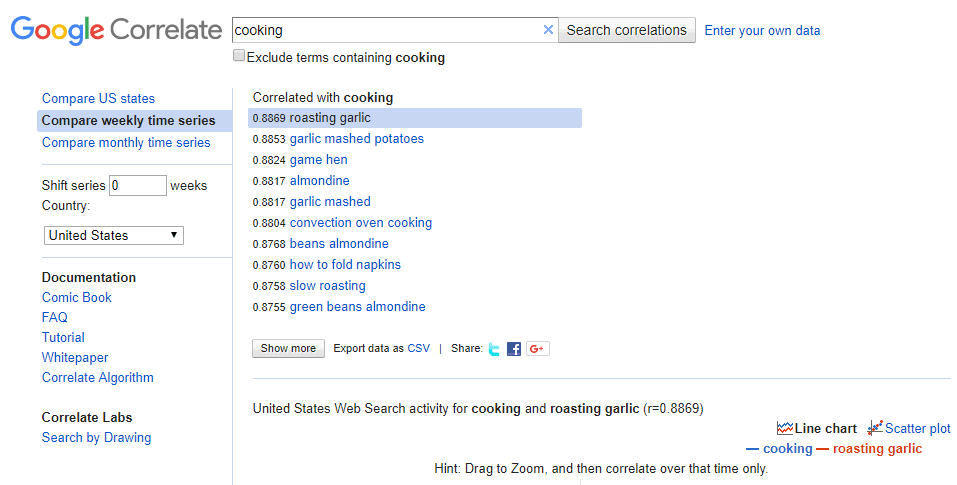Switch to the Scatter plot view icon

(x=875, y=428)
